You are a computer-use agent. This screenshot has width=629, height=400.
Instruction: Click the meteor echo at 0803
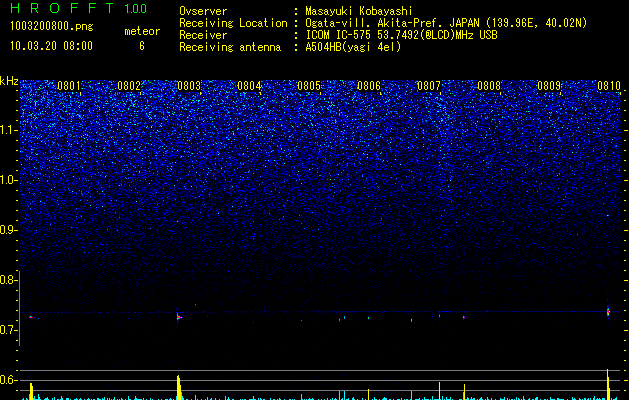[179, 317]
